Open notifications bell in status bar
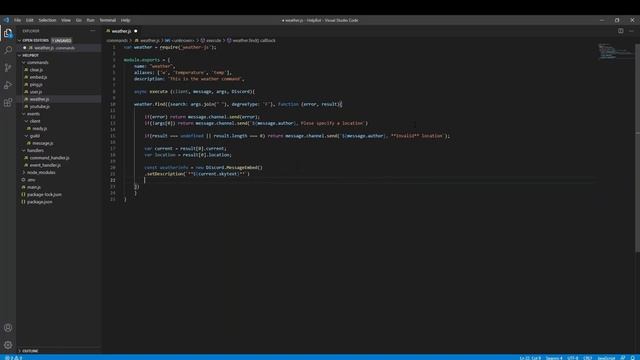 (633, 358)
